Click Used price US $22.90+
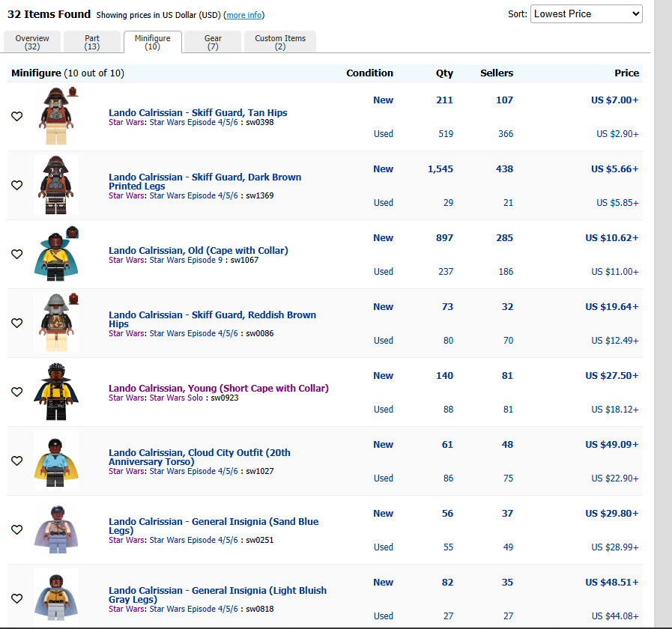The image size is (672, 629). click(615, 478)
